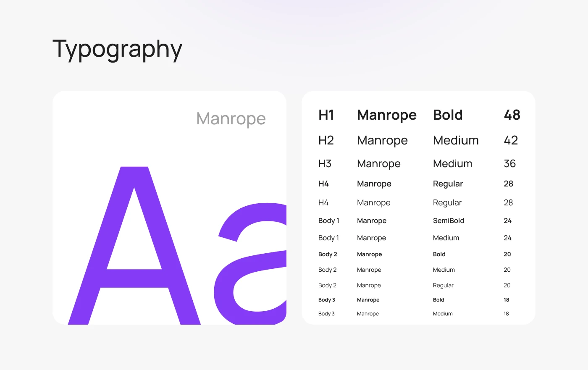The image size is (588, 370).
Task: Click the "Typography" page heading
Action: pos(117,50)
